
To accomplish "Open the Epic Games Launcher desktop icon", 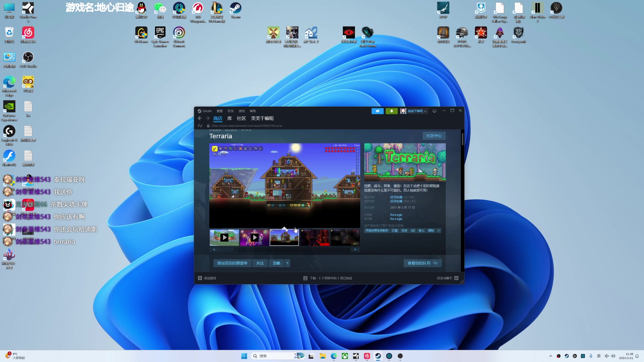I will tap(160, 37).
